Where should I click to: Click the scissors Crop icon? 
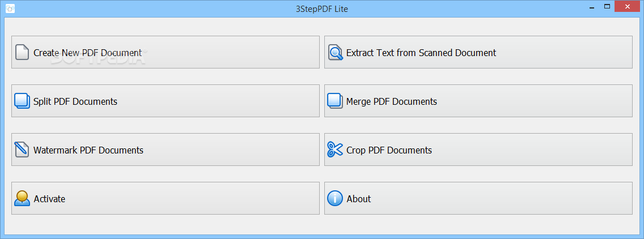pyautogui.click(x=334, y=150)
